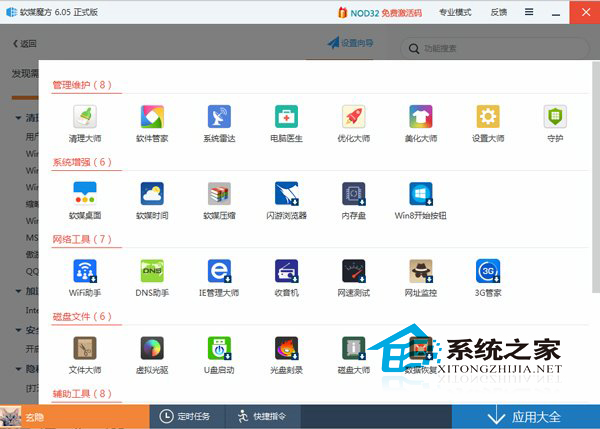
Task: Open 定时任务 scheduled tasks
Action: click(x=185, y=416)
